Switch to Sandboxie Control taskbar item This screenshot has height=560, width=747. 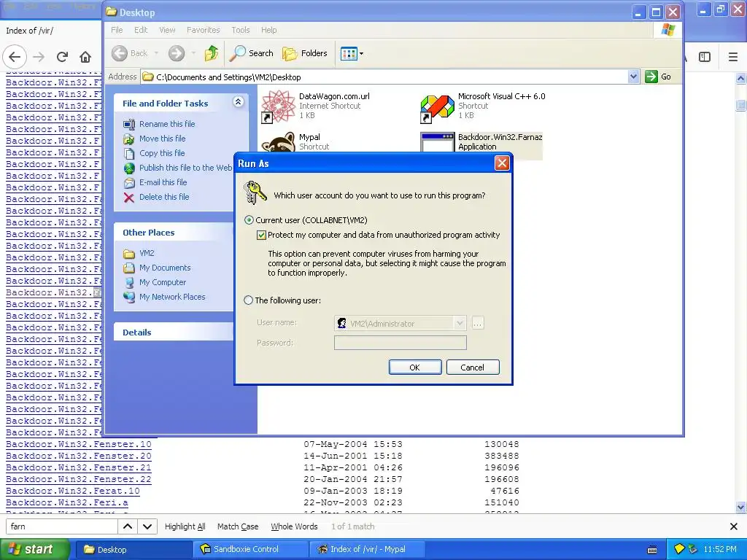(x=251, y=549)
